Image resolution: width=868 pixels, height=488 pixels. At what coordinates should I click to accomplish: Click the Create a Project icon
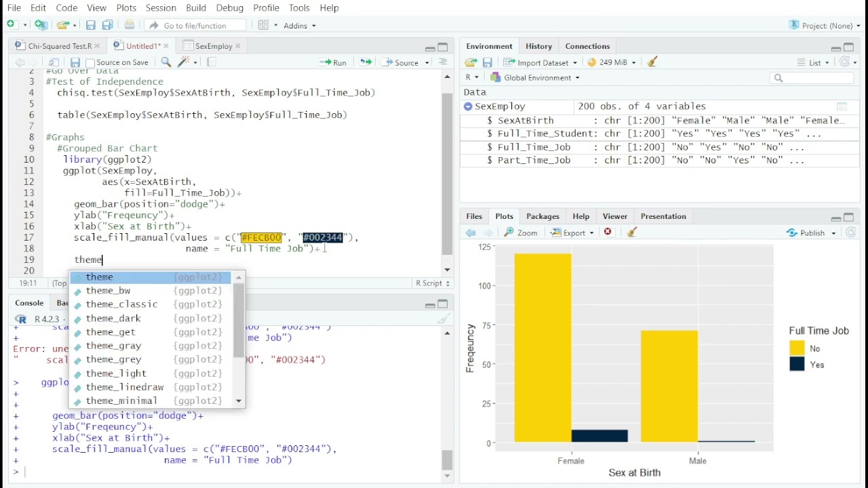[x=41, y=25]
